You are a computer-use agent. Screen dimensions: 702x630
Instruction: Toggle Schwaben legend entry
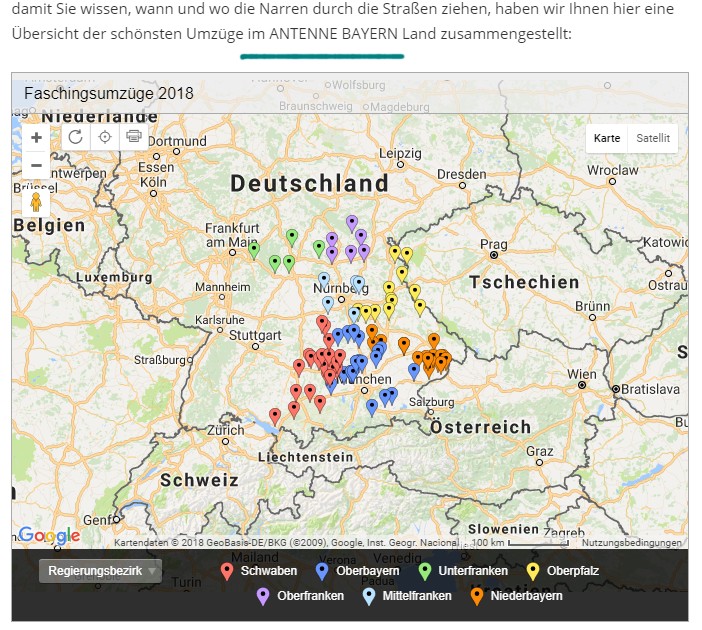click(x=259, y=571)
